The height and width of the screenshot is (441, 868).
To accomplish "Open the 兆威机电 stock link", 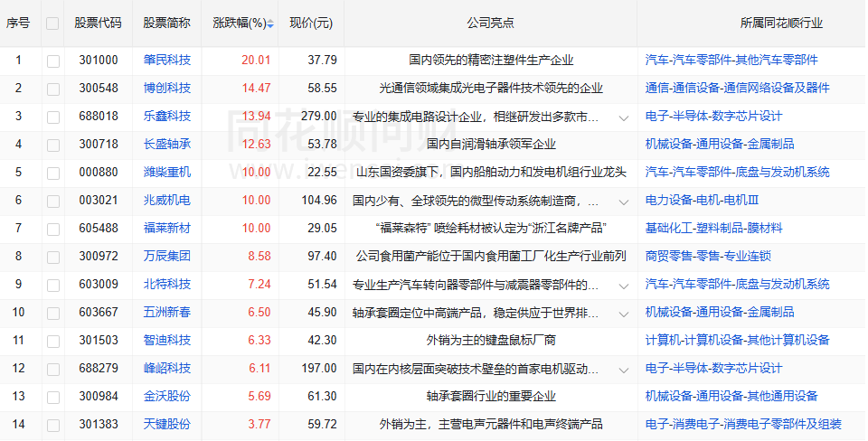I will pyautogui.click(x=167, y=201).
